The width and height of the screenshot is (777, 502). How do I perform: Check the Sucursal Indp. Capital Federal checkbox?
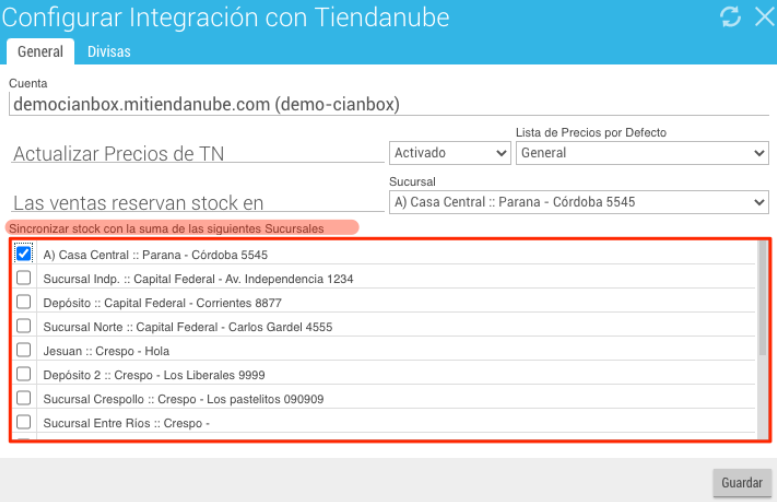click(23, 278)
